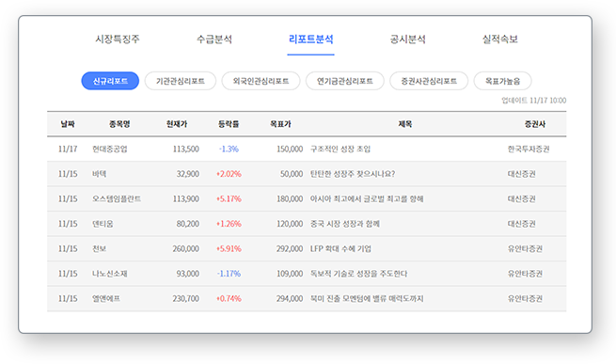Open the 오스템임플란트 stock entry
The height and width of the screenshot is (364, 616).
117,198
